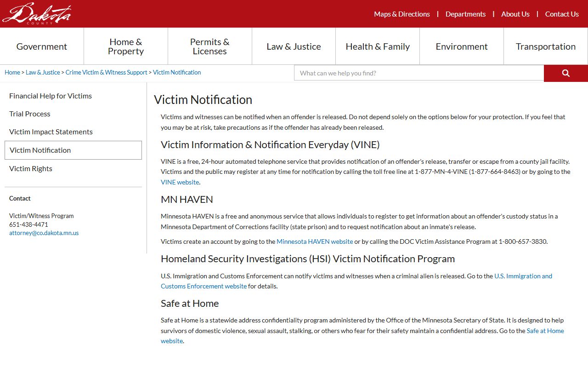
Task: Open the Government menu
Action: click(x=42, y=46)
